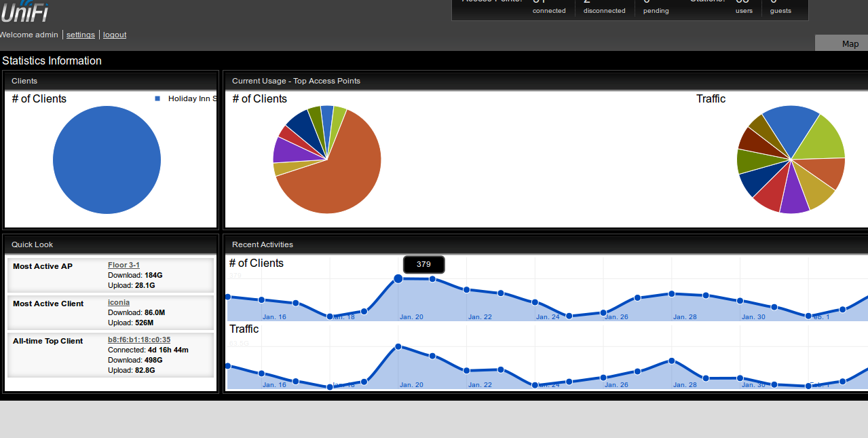Click the Traffic chart point above Jan. 28
The width and height of the screenshot is (868, 438).
coord(671,361)
